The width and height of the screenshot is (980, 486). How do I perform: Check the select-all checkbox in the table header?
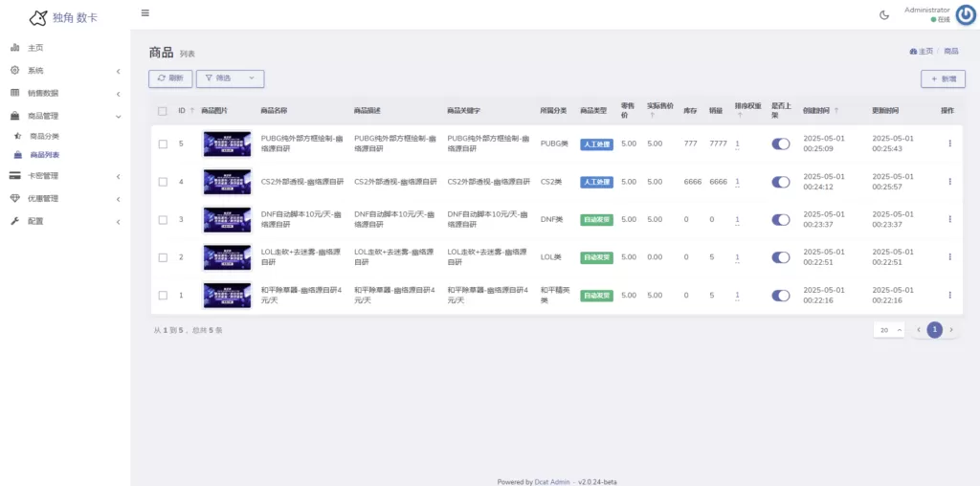tap(163, 111)
